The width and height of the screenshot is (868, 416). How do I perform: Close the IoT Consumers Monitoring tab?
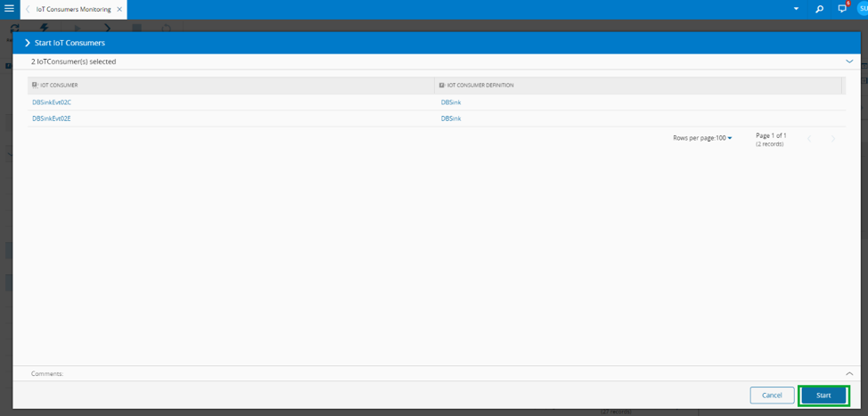119,10
